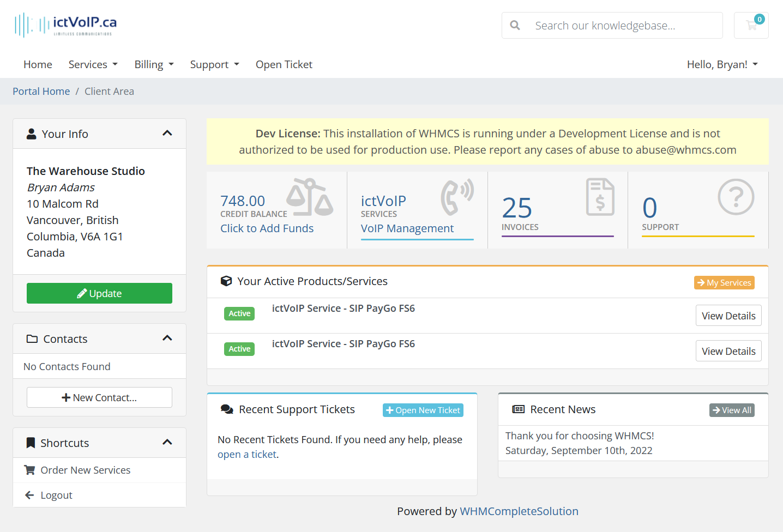The image size is (783, 532).
Task: Click the question mark support icon
Action: [736, 197]
